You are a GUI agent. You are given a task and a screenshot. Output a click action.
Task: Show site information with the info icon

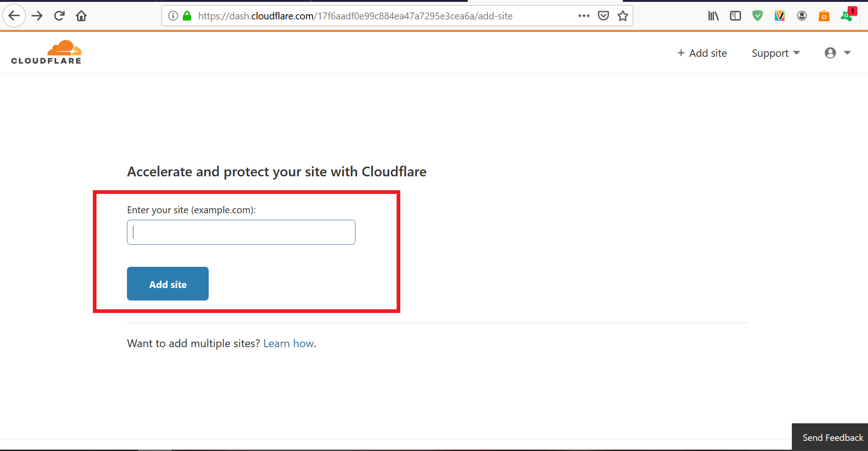coord(173,16)
